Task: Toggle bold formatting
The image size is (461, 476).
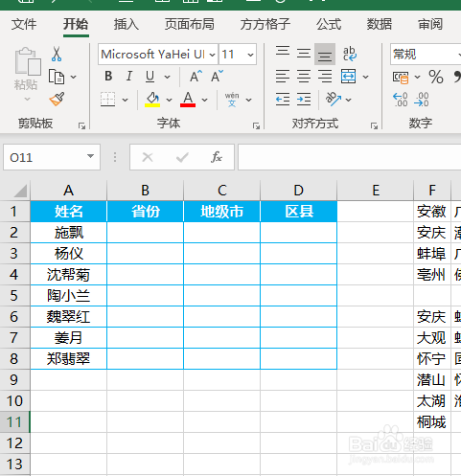Action: pos(108,77)
